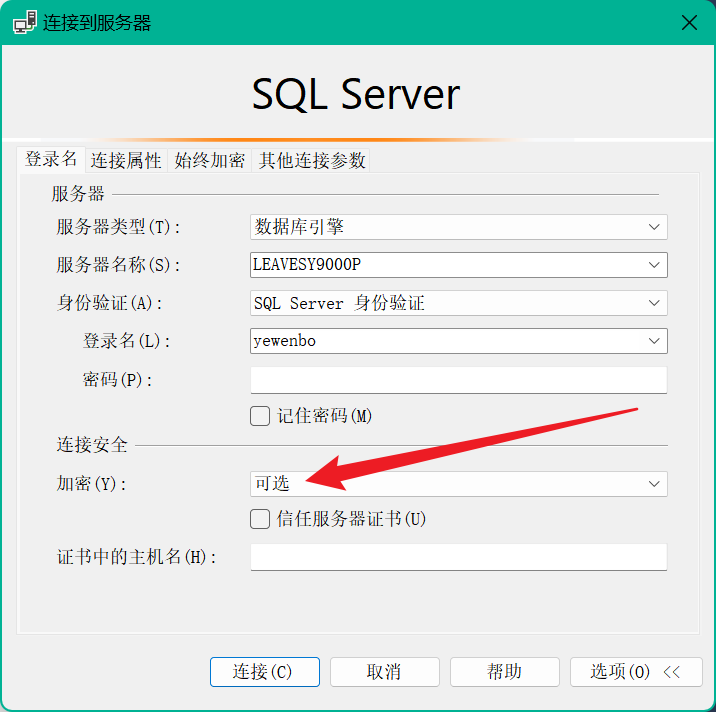Screen dimensions: 716x712
Task: Open 帮助 with the help button
Action: 505,672
